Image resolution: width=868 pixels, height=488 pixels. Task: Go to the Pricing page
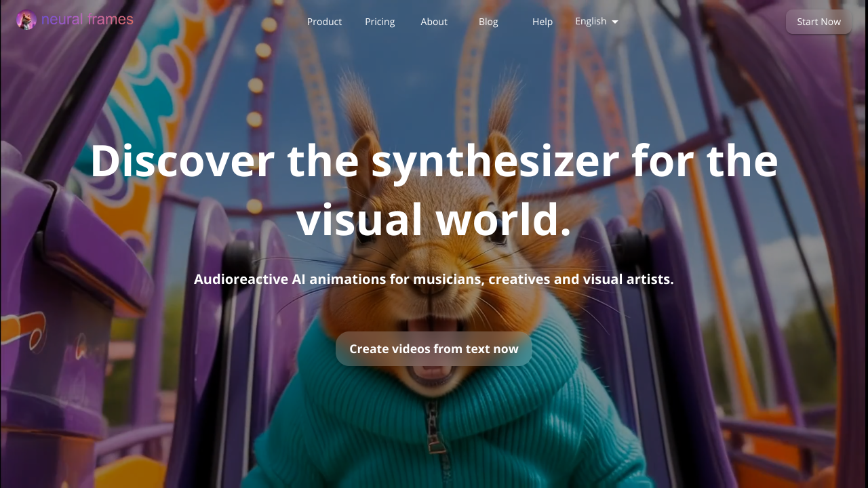click(x=380, y=22)
